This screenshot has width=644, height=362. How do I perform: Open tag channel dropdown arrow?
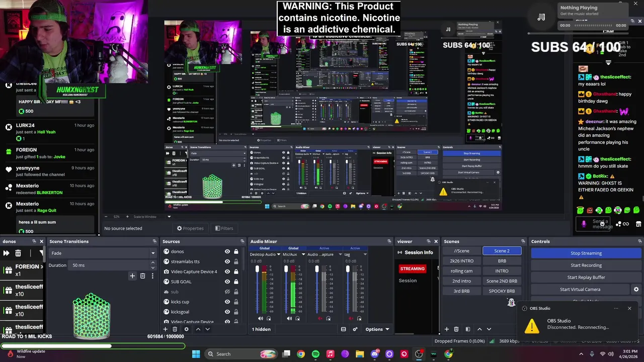click(x=365, y=254)
